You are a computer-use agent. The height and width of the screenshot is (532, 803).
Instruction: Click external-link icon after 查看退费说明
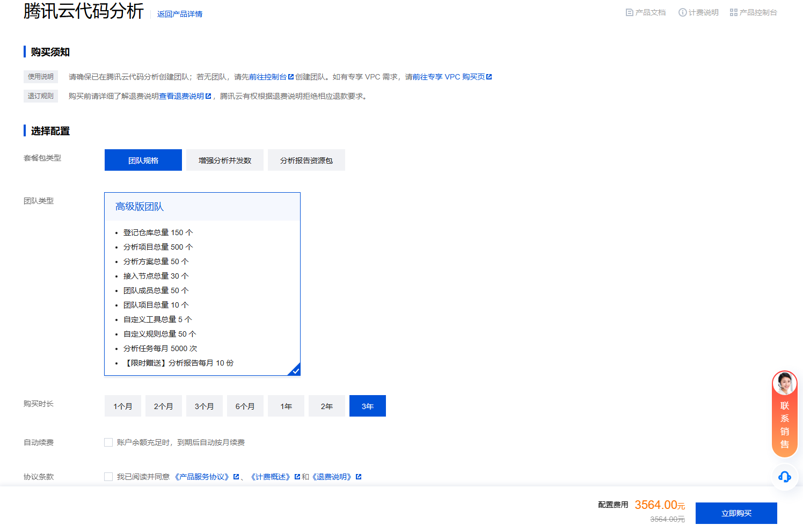tap(208, 96)
